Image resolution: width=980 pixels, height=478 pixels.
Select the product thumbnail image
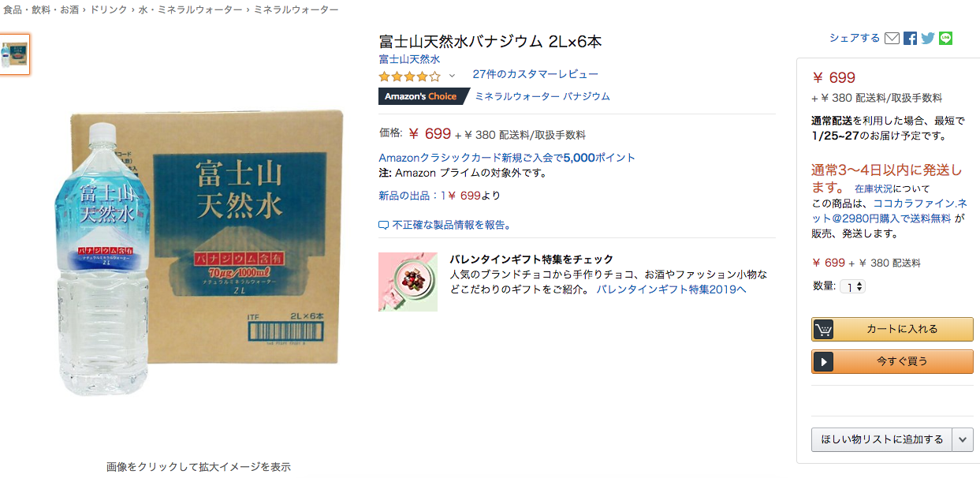click(15, 54)
